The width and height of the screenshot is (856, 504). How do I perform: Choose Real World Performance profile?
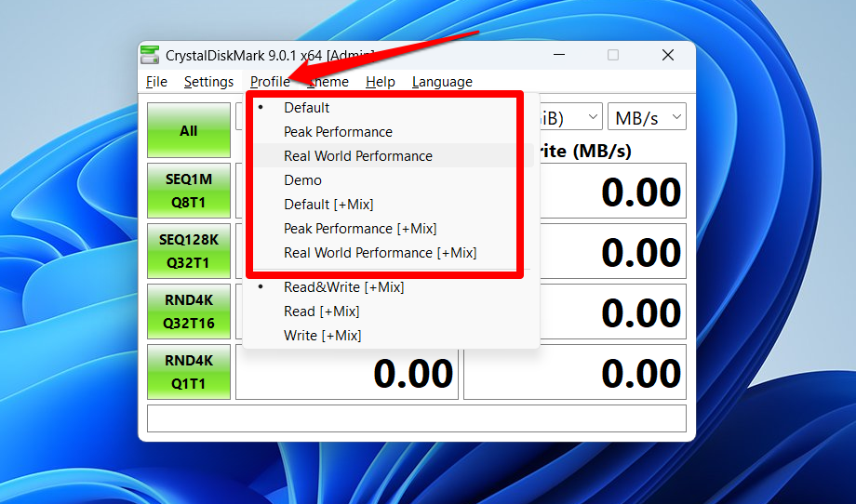click(357, 156)
